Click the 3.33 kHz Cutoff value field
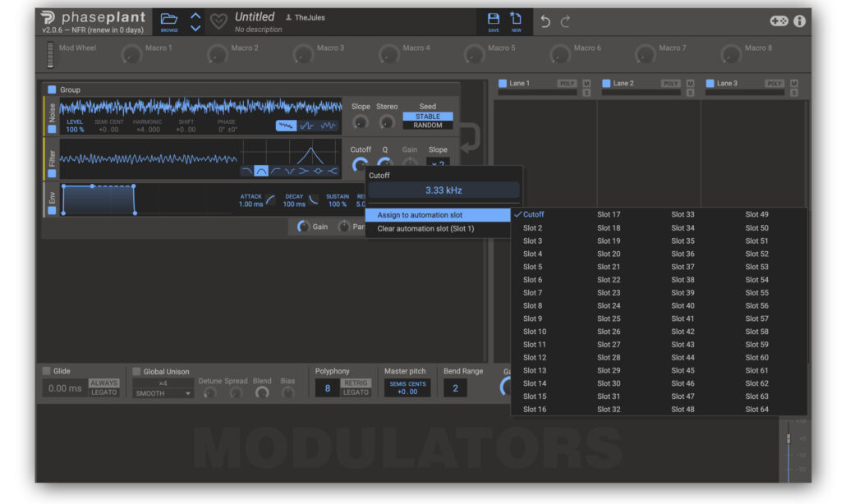Viewport: 841px width, 504px height. [x=443, y=190]
